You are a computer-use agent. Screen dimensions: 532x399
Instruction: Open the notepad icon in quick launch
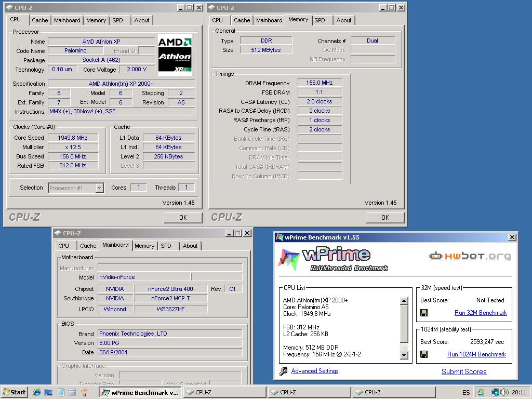click(x=60, y=392)
